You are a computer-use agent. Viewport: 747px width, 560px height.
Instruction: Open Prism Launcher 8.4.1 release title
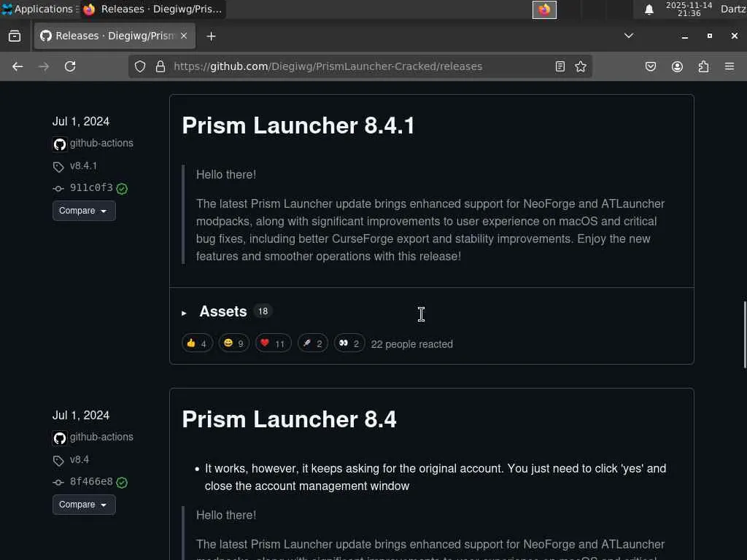coord(298,125)
